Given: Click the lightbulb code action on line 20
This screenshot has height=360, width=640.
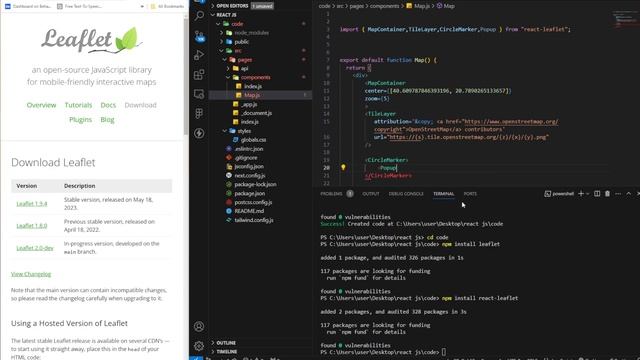Looking at the screenshot, I should (x=343, y=167).
